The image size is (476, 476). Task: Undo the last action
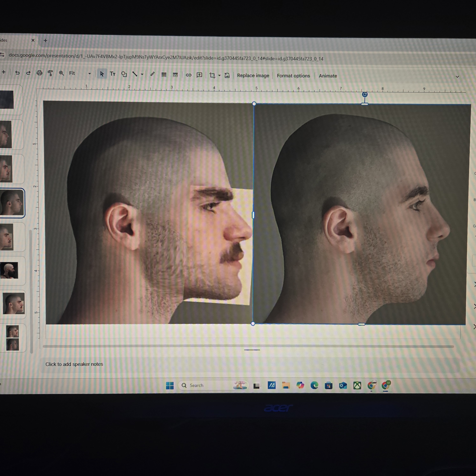[x=17, y=73]
